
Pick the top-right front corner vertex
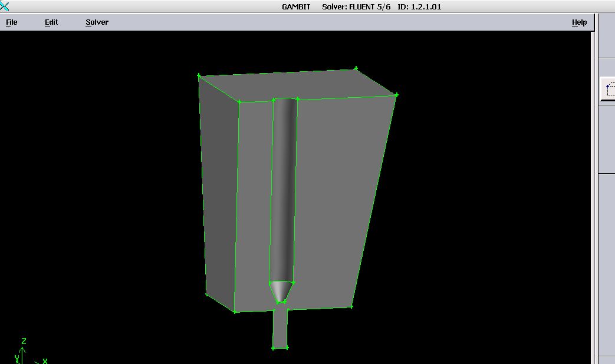point(397,95)
